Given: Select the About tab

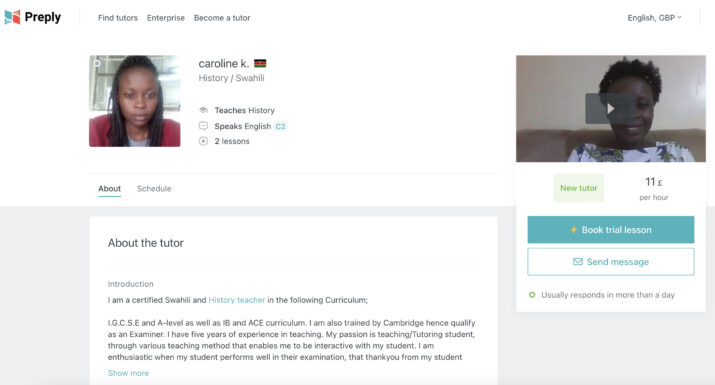Looking at the screenshot, I should pyautogui.click(x=109, y=188).
